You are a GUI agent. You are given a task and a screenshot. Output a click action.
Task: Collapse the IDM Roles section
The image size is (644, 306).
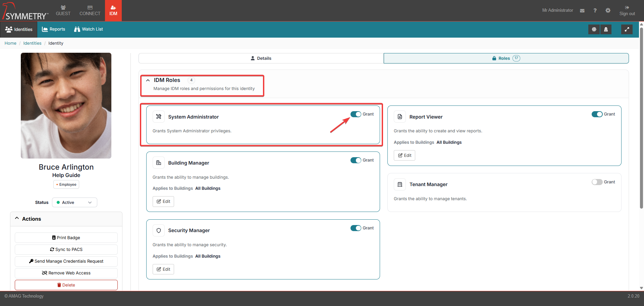148,80
